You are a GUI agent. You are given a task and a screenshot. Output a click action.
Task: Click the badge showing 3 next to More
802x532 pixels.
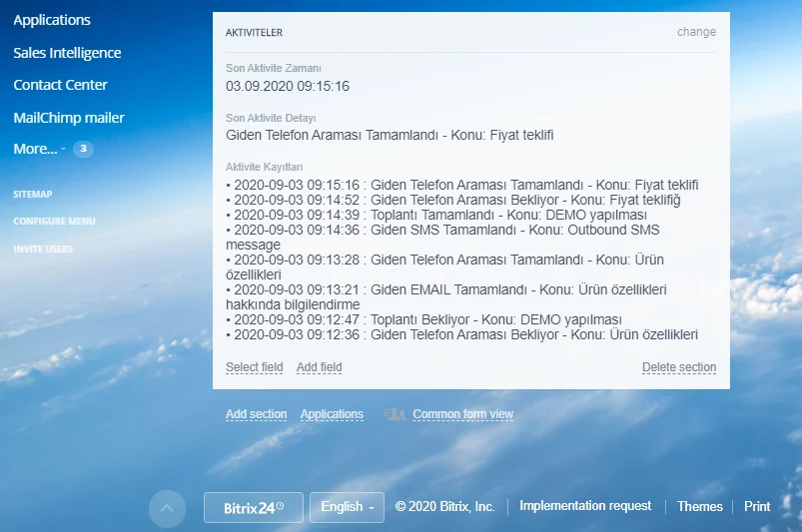click(x=84, y=149)
